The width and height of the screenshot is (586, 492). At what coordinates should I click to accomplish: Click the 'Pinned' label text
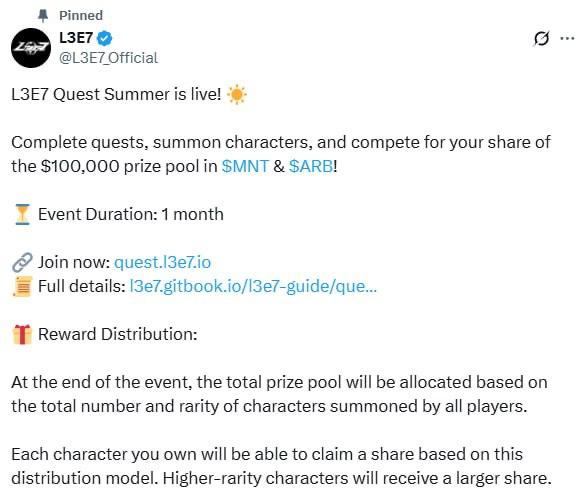(x=81, y=16)
